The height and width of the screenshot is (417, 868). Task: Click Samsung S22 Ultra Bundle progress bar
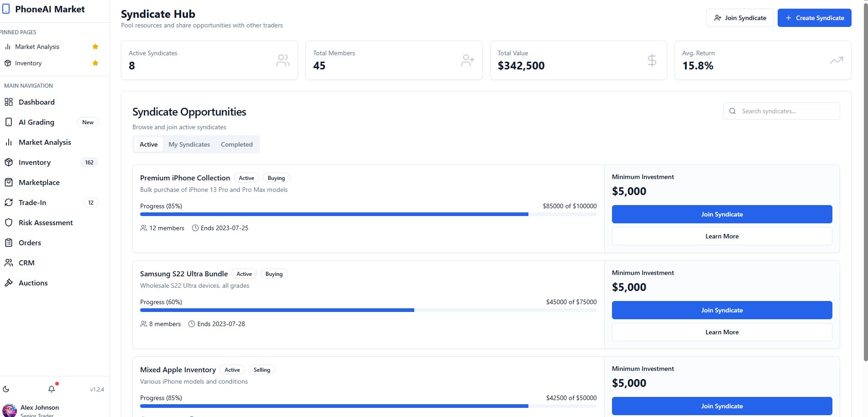368,310
